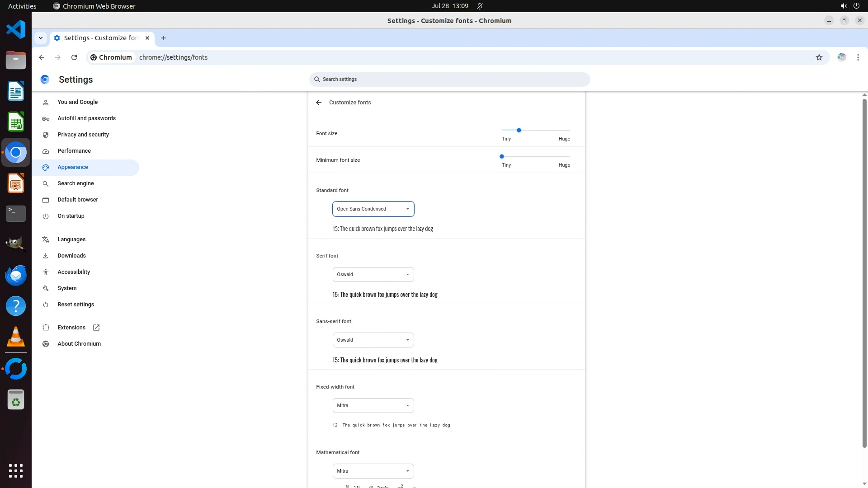Image resolution: width=868 pixels, height=488 pixels.
Task: Click the back arrow beside Customize fonts
Action: click(319, 103)
